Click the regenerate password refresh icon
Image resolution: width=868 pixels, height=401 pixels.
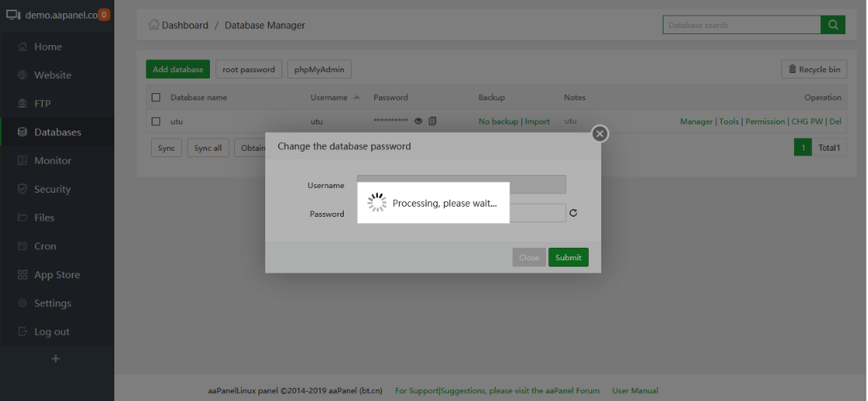573,213
